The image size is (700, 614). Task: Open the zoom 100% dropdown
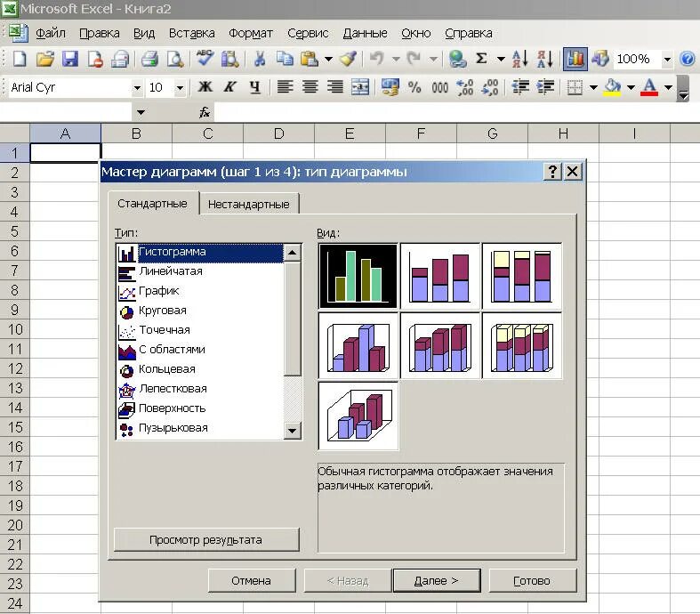click(x=667, y=59)
